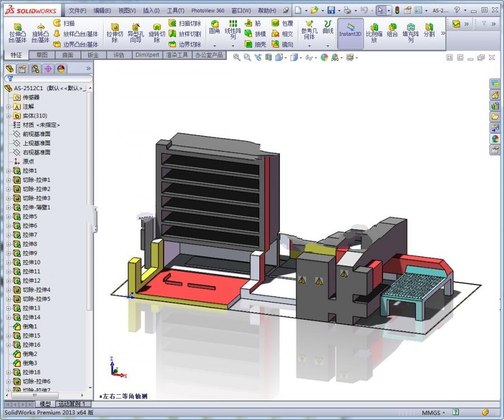Click the Edit Appearance color ball icon
This screenshot has width=504, height=420.
(324, 58)
